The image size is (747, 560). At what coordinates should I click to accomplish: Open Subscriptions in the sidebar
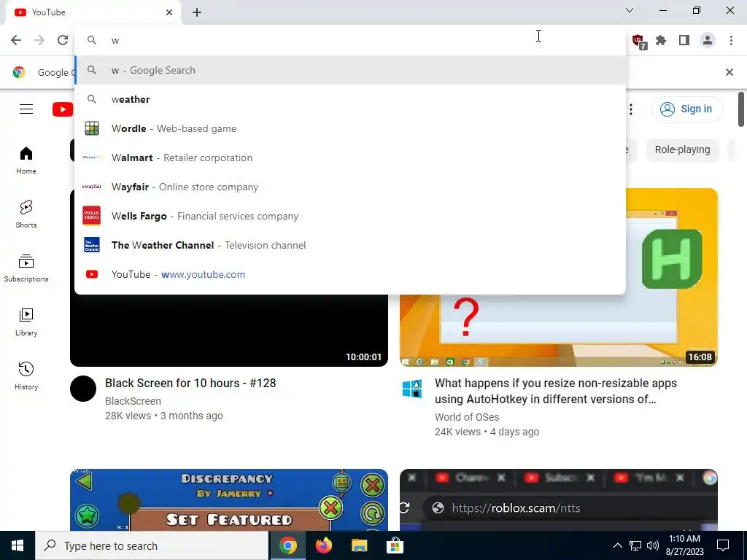coord(26,268)
